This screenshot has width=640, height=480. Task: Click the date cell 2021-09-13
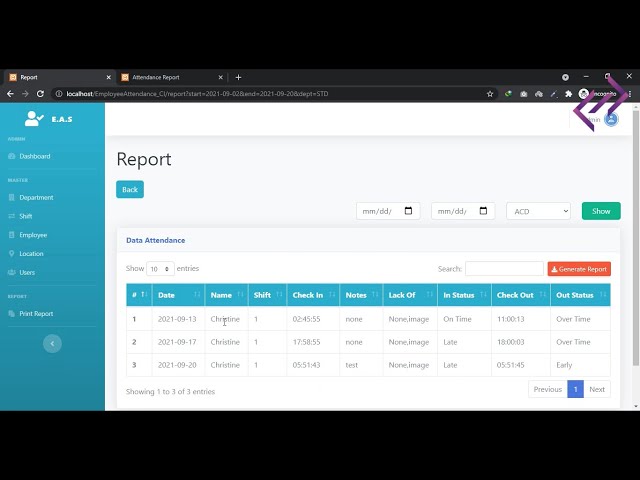(x=177, y=319)
